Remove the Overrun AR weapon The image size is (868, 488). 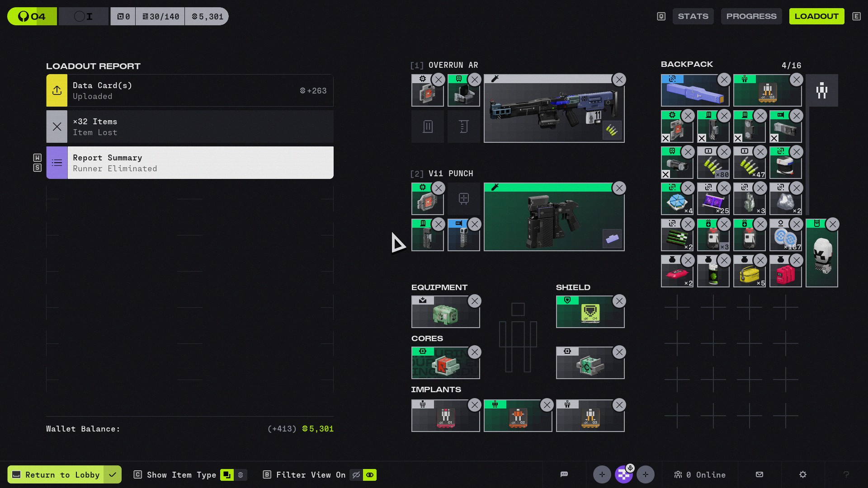click(x=619, y=80)
